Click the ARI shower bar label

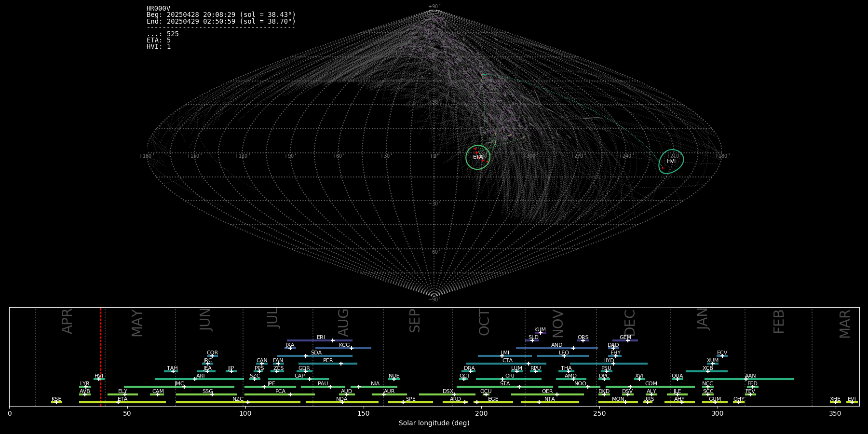(x=201, y=376)
